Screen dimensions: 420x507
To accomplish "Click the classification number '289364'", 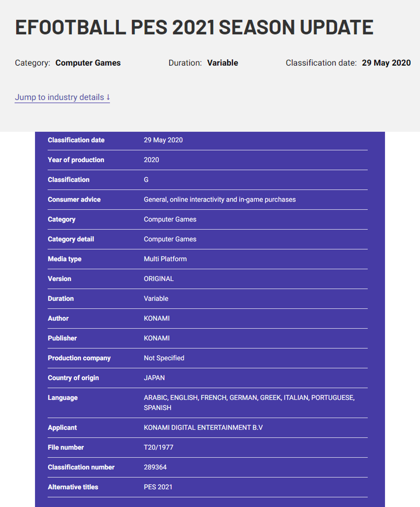I will tap(155, 467).
